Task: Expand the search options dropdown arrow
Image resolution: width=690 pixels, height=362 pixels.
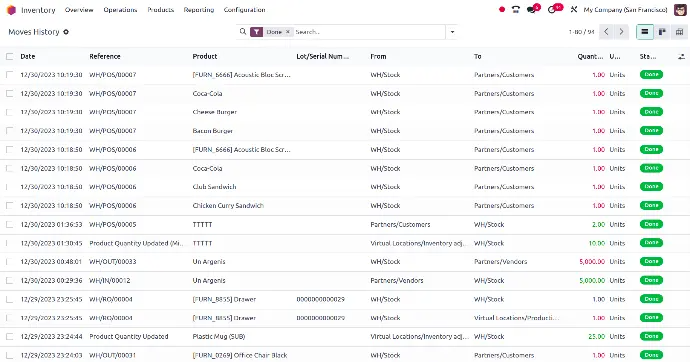Action: [452, 32]
